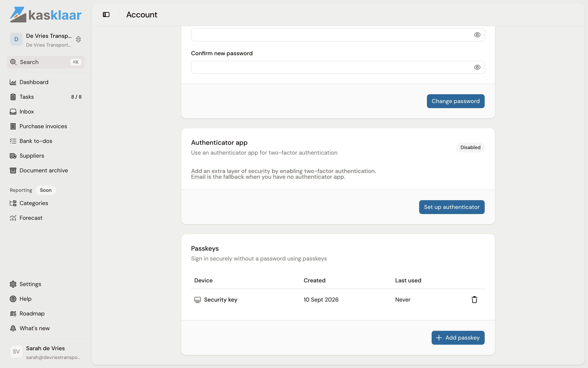This screenshot has height=368, width=588.
Task: Click the Soon badge beside Reporting
Action: coord(46,190)
